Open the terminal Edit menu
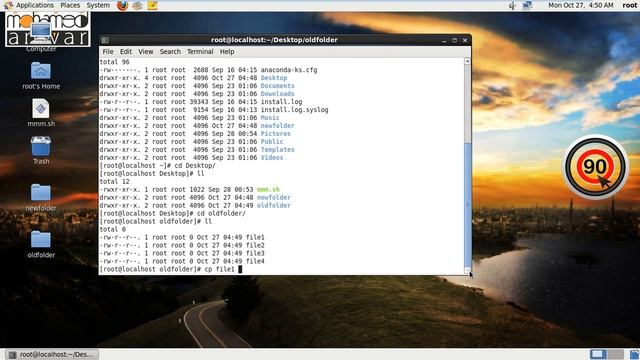Screen dimensions: 640x360 [126, 51]
